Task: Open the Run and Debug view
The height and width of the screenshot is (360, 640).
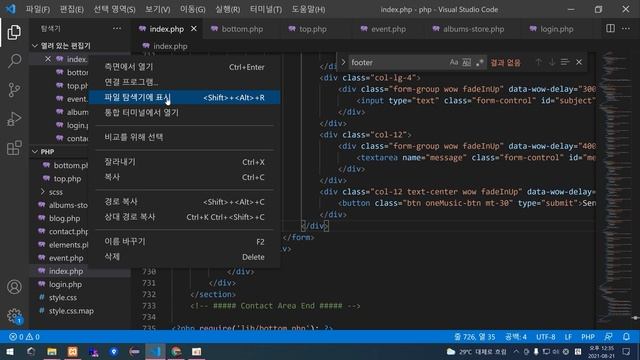Action: point(14,119)
